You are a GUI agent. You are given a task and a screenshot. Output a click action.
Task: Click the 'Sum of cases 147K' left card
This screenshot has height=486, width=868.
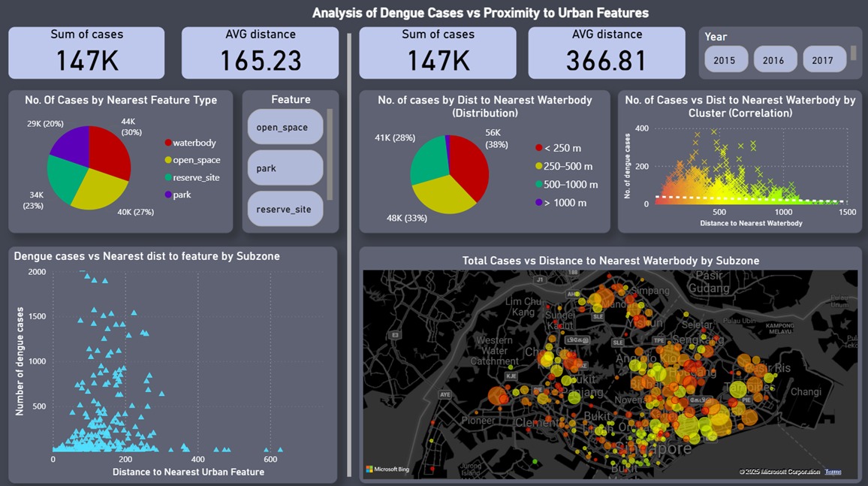tap(86, 53)
